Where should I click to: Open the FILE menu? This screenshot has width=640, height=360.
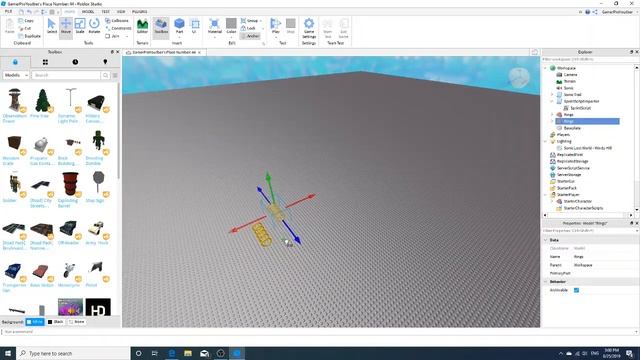(8, 11)
